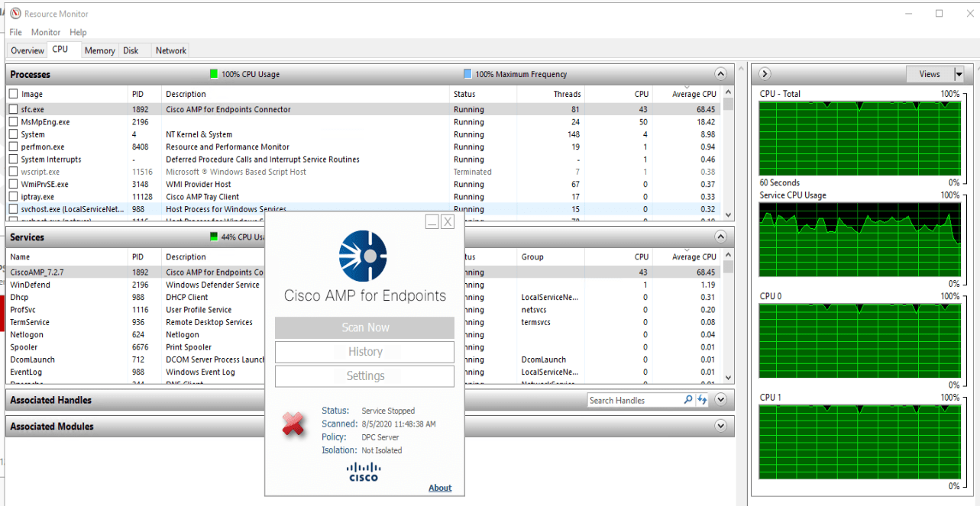Open the Monitor menu

pyautogui.click(x=46, y=32)
